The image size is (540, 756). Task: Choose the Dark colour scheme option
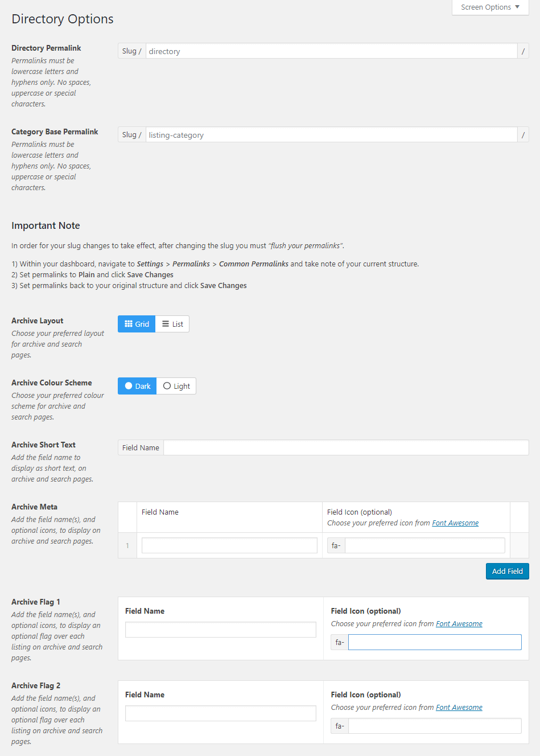pos(137,385)
